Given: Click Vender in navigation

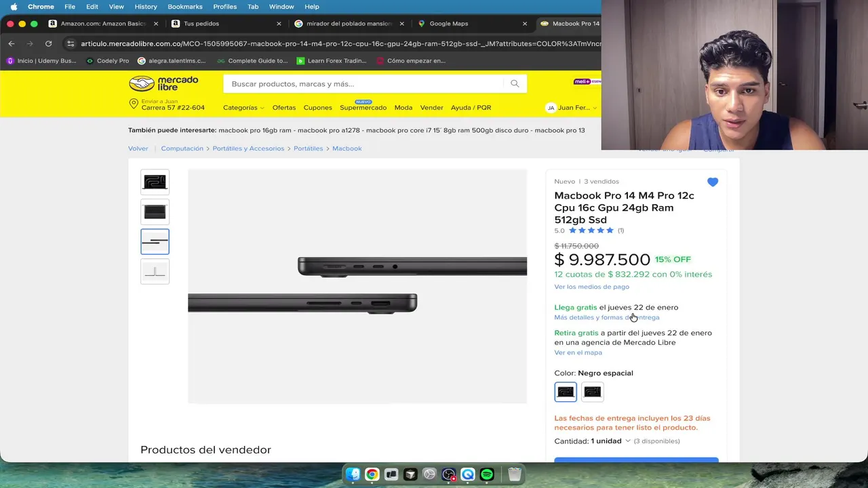Looking at the screenshot, I should click(432, 108).
